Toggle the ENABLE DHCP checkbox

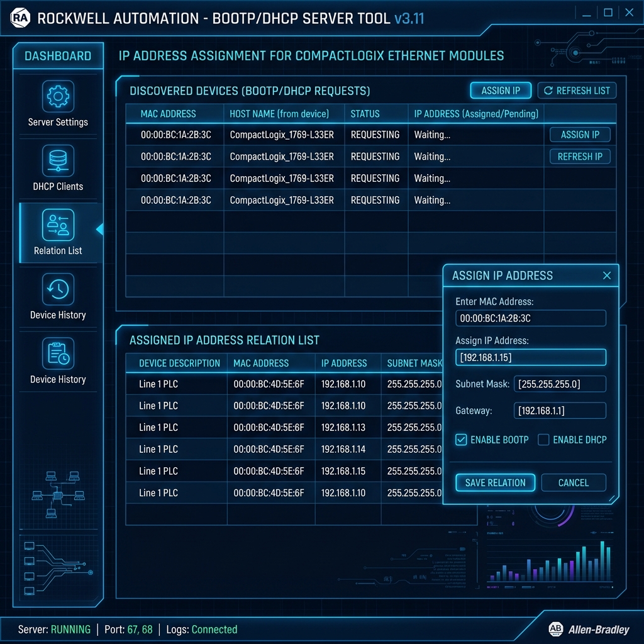pos(543,440)
